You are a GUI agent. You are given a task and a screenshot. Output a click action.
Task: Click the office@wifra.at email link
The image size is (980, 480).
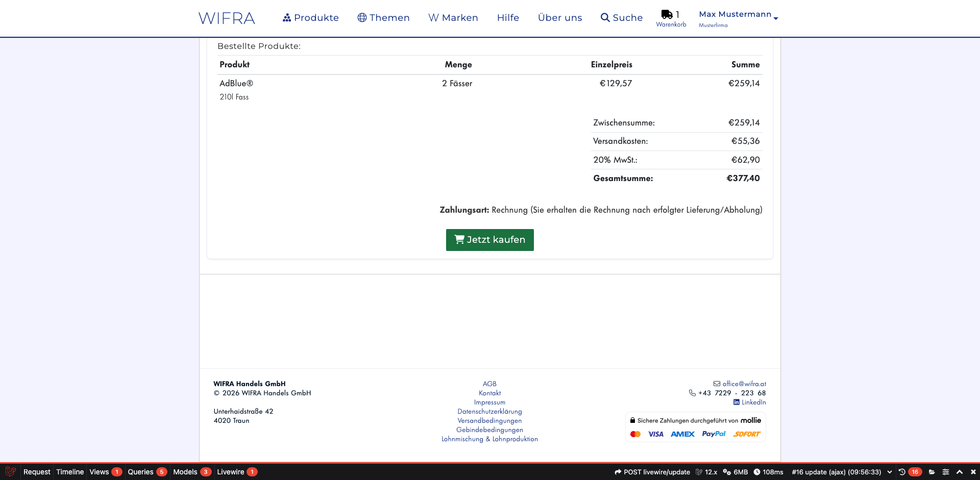tap(744, 384)
